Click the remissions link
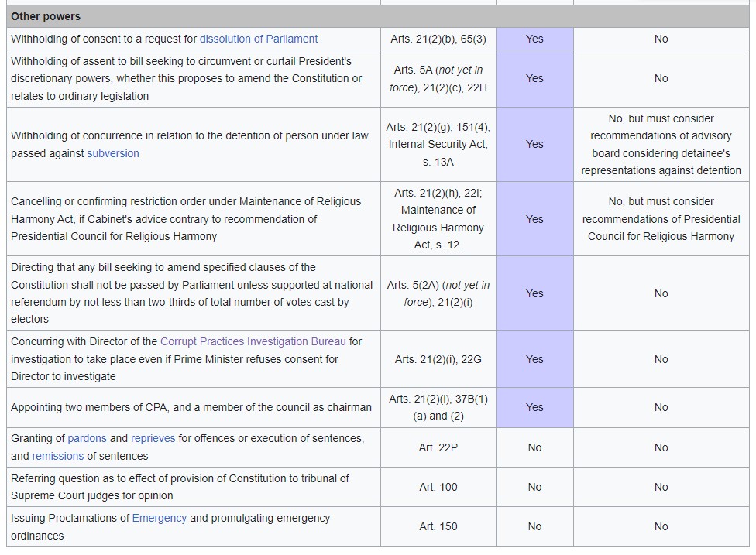 tap(57, 456)
